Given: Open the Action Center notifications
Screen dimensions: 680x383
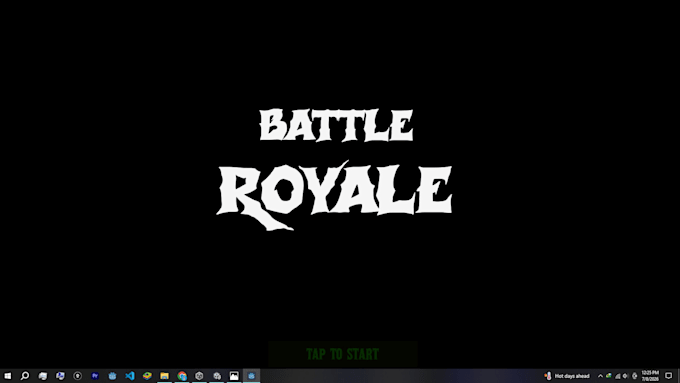Looking at the screenshot, I should coord(669,376).
